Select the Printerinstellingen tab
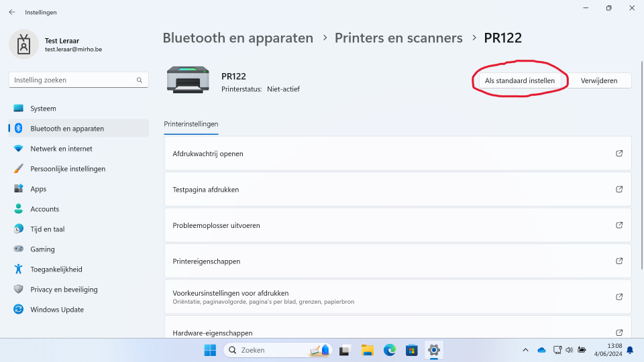 [x=191, y=124]
